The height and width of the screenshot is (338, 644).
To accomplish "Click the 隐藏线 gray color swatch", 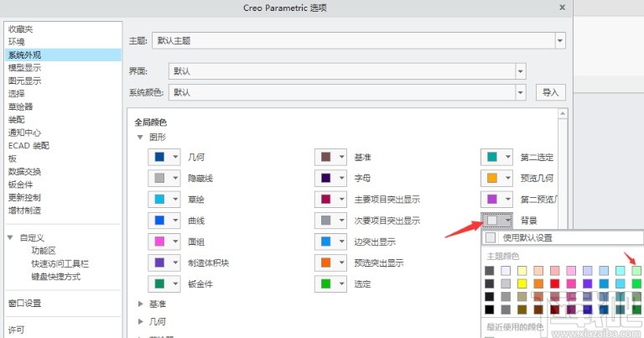I will 159,178.
